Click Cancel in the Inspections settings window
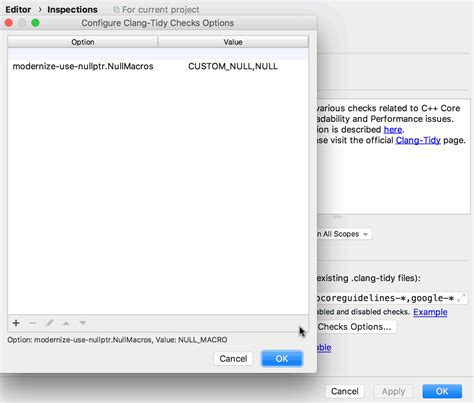 (345, 391)
